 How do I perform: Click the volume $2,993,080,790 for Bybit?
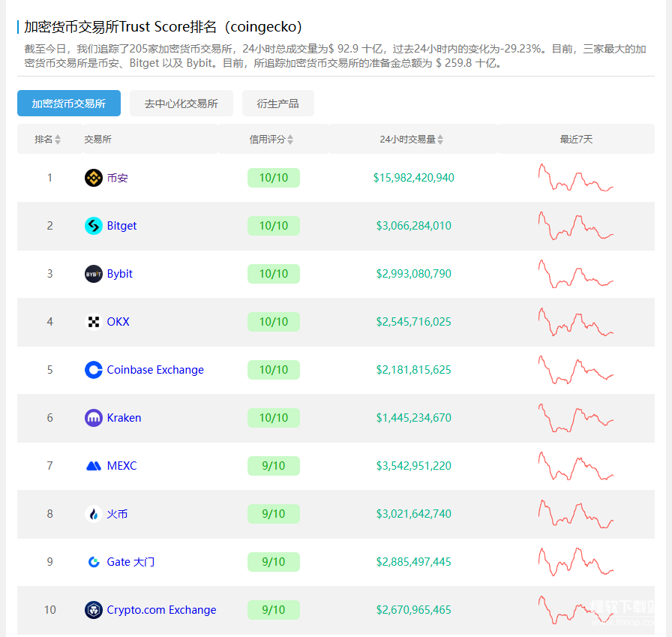click(x=413, y=274)
